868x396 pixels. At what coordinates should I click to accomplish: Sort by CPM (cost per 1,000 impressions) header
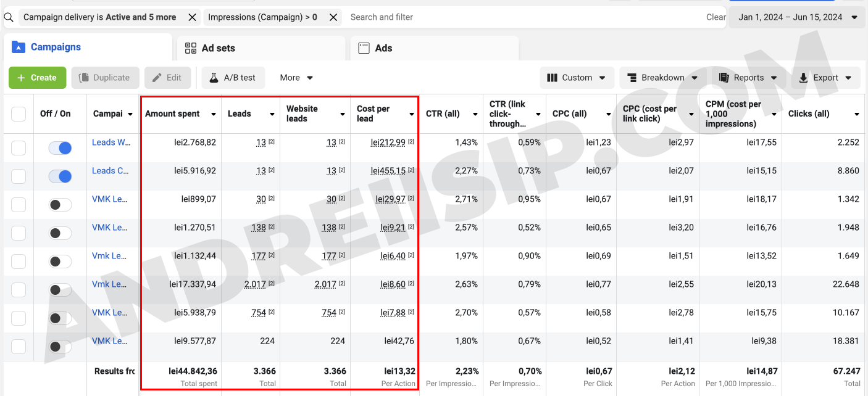coord(733,114)
